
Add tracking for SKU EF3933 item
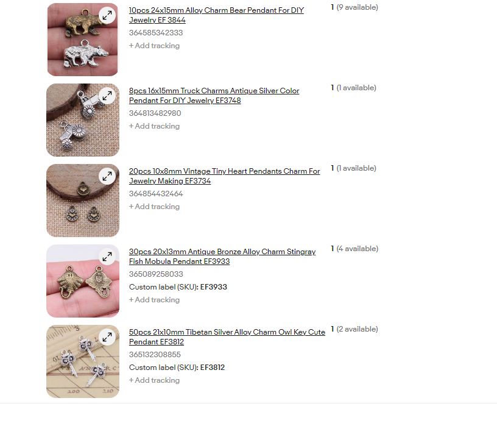coord(154,300)
